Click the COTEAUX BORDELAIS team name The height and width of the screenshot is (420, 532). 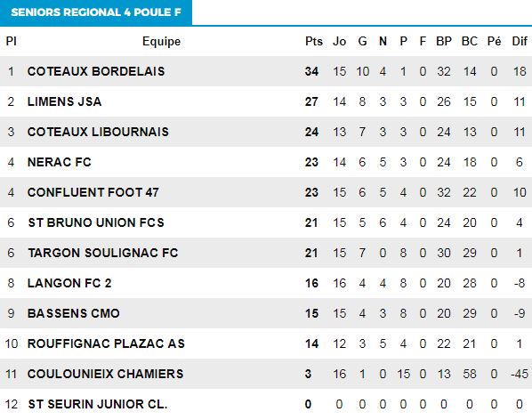[x=96, y=71]
